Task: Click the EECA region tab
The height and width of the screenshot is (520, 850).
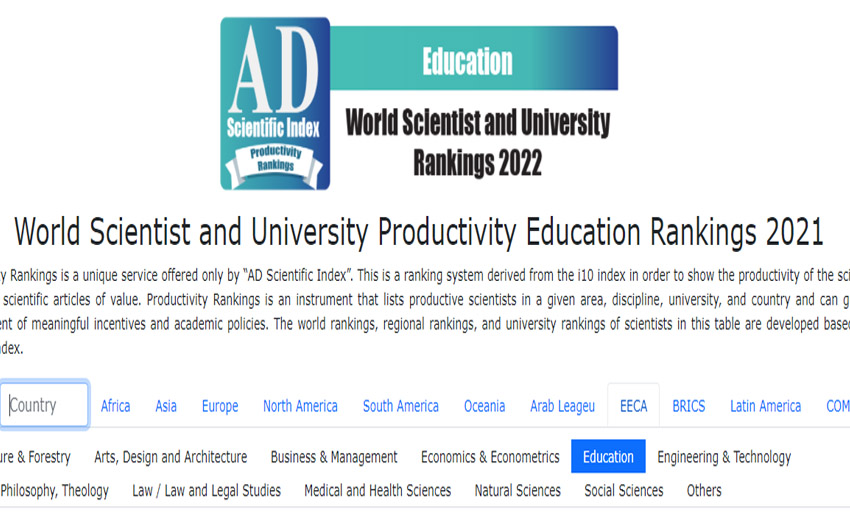Action: [633, 406]
